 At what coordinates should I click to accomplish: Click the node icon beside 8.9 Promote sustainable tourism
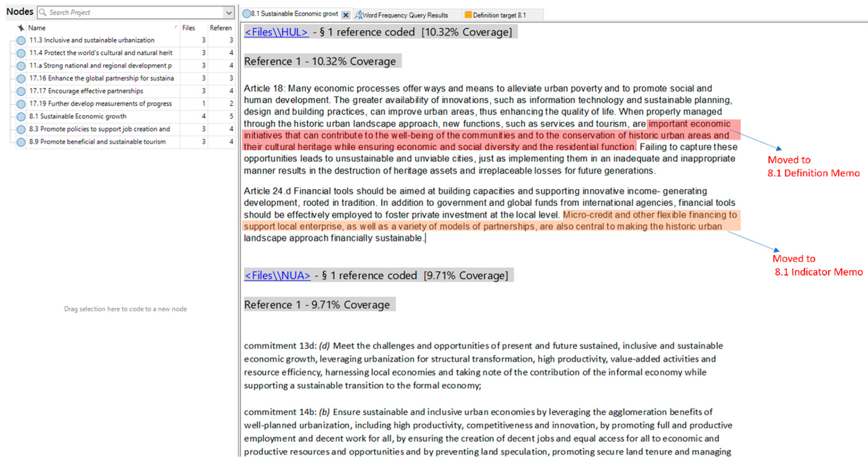(x=21, y=142)
